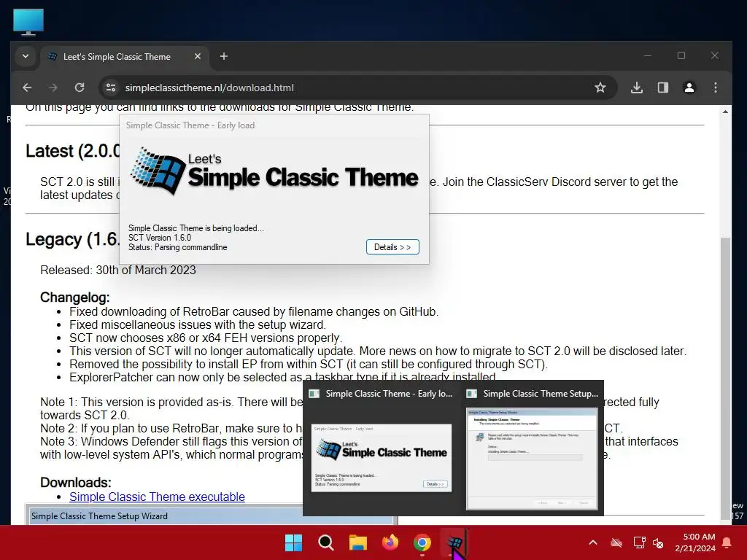Reload the download page
747x560 pixels.
80,87
